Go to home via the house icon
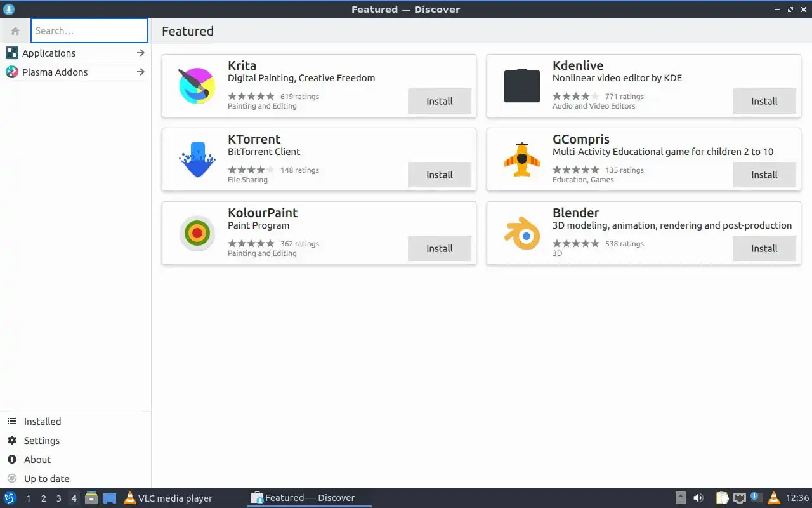This screenshot has height=508, width=812. tap(15, 30)
